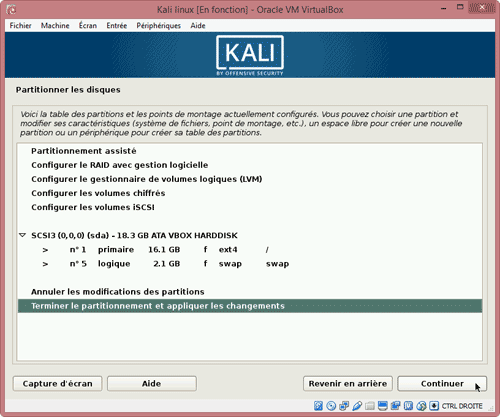Minimize the VirtualBox window

[443, 8]
